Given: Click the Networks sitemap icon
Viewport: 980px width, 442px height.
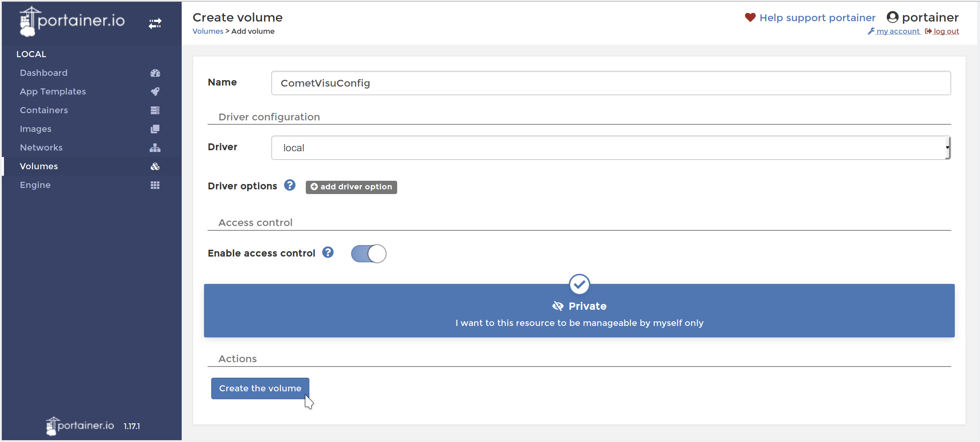Looking at the screenshot, I should [x=155, y=148].
